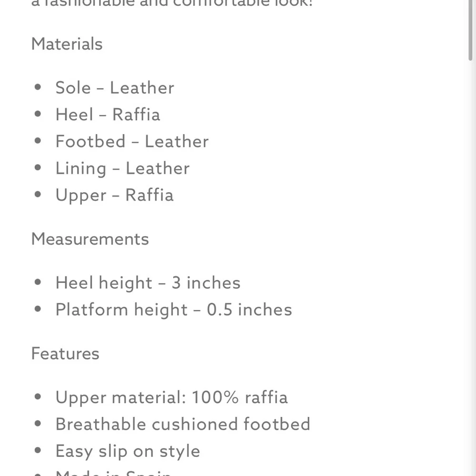Select the Upper – Raffia item
The image size is (476, 476).
114,195
